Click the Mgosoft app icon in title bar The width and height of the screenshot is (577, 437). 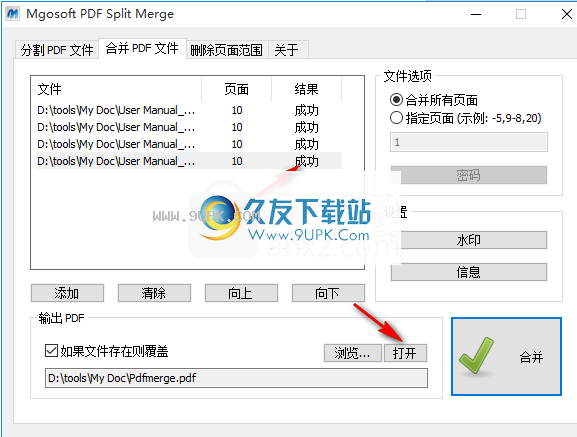[13, 14]
